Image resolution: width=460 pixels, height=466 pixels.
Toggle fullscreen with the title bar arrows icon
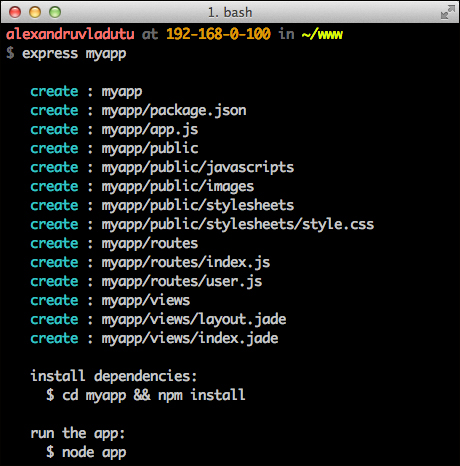coord(448,12)
